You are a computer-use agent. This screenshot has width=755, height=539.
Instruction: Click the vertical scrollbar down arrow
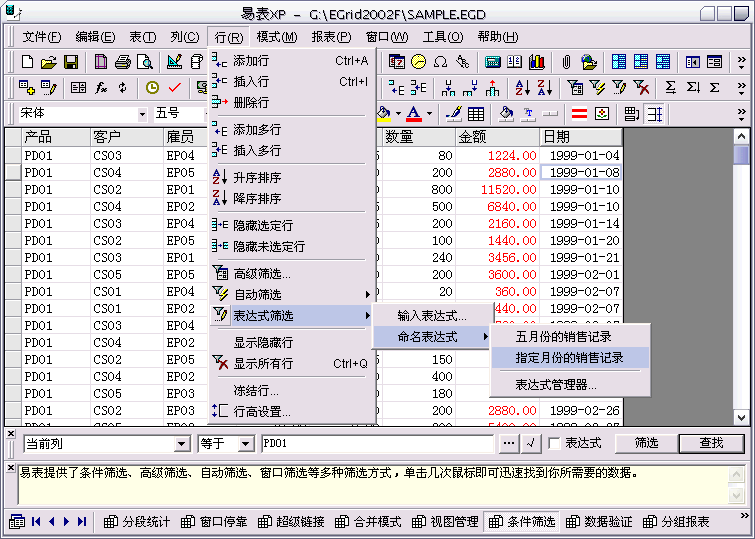tap(742, 417)
